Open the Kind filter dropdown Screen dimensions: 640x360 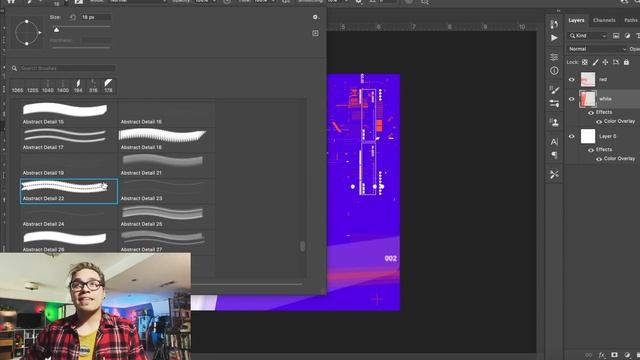[x=588, y=36]
